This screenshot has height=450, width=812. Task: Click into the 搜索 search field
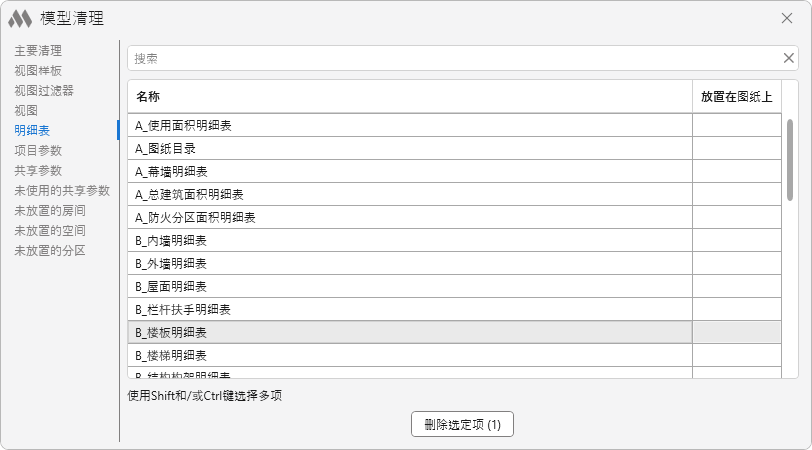click(x=450, y=58)
